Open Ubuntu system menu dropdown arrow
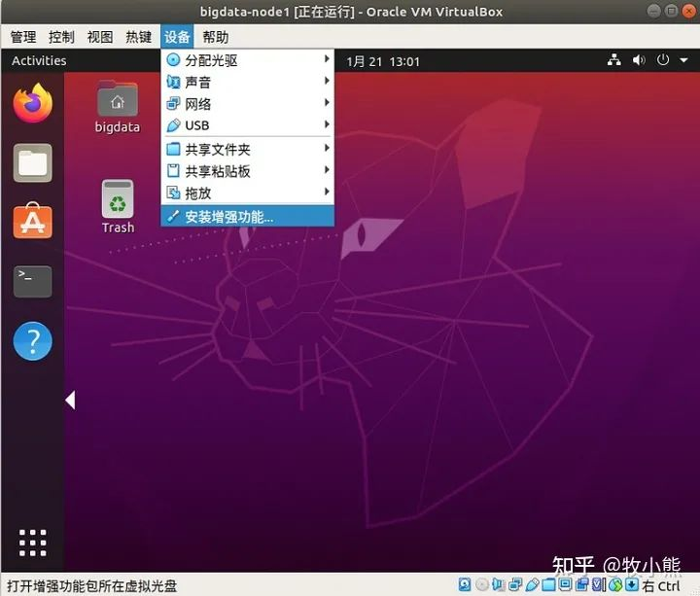The height and width of the screenshot is (596, 700). click(683, 60)
